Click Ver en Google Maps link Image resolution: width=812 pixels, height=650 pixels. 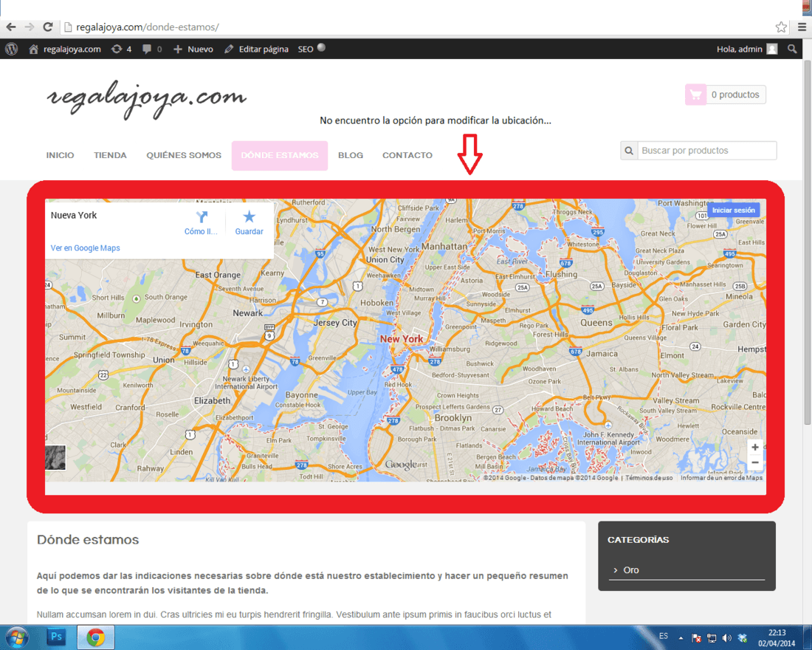pos(86,248)
